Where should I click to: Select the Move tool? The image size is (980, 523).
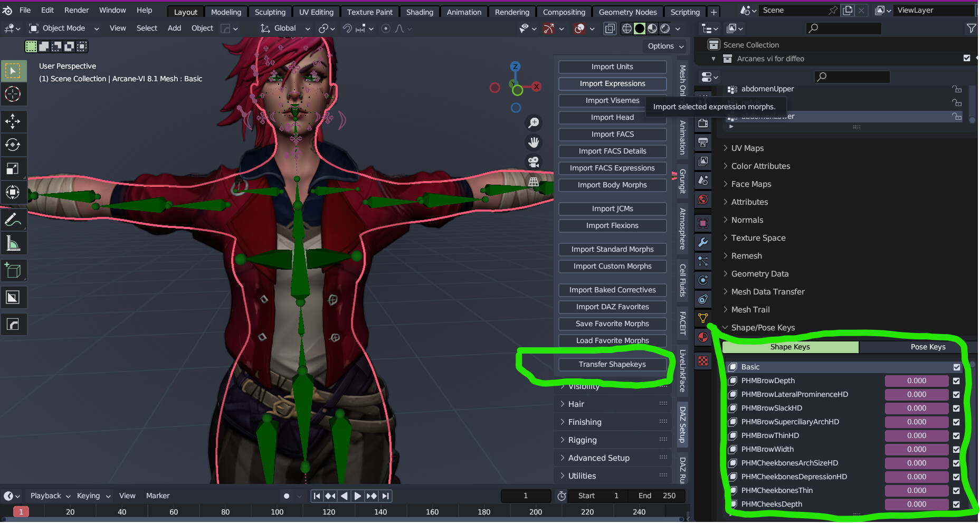point(13,121)
